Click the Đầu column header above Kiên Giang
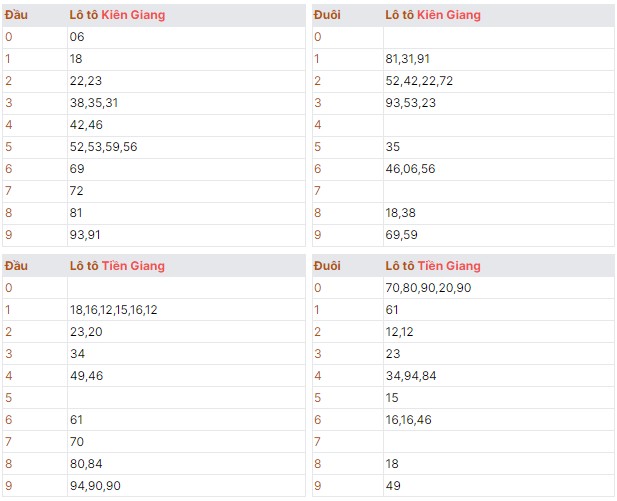617x501 pixels. click(16, 15)
